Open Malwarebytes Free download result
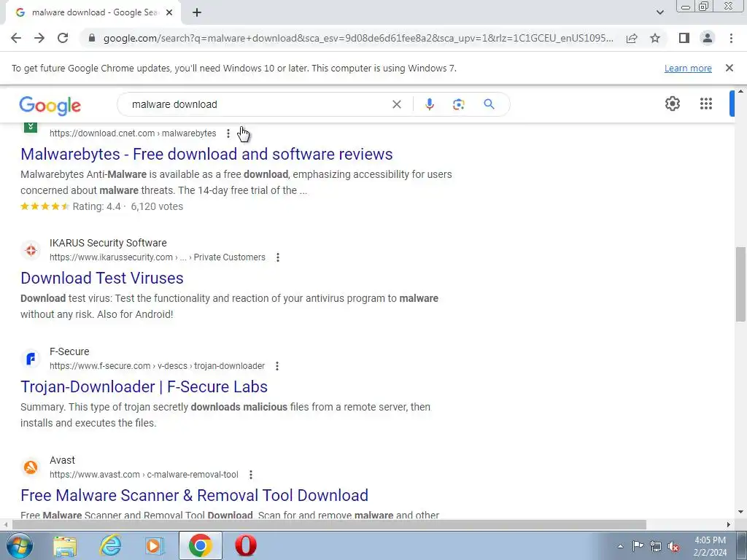 pos(206,154)
